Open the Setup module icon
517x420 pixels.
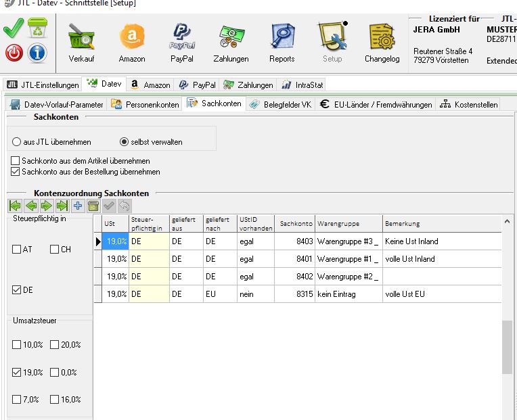[332, 43]
